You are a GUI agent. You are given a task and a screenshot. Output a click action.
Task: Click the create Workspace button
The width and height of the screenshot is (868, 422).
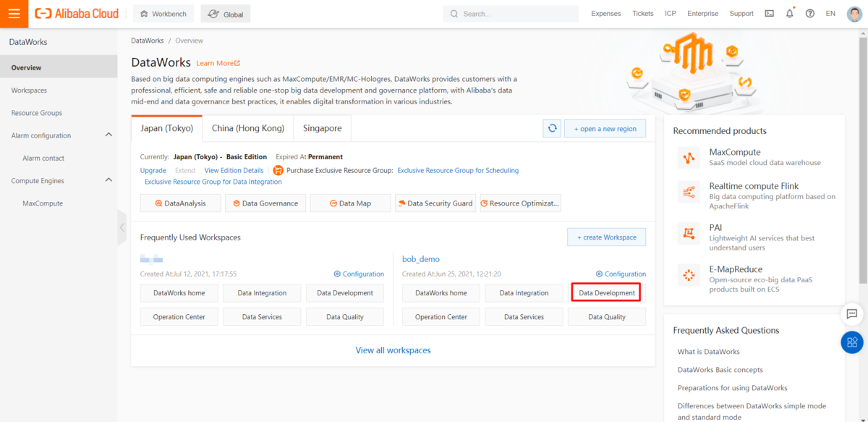click(606, 237)
